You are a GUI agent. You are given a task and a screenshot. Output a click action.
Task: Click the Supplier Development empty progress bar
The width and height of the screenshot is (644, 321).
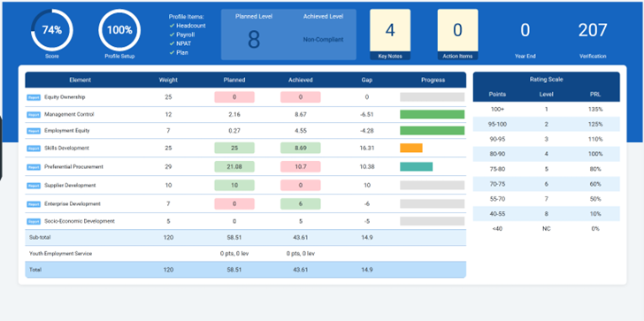pos(432,186)
